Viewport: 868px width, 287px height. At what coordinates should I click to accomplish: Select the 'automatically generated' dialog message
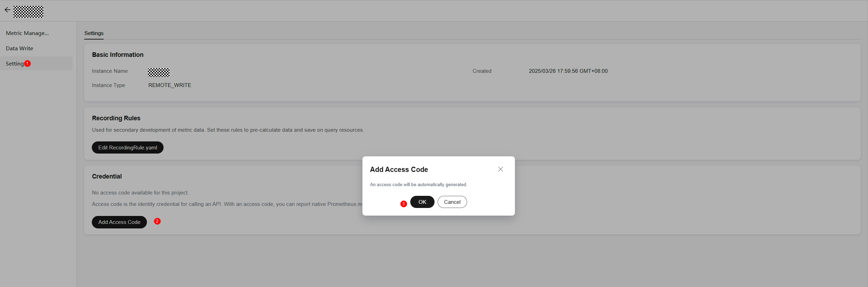[419, 185]
